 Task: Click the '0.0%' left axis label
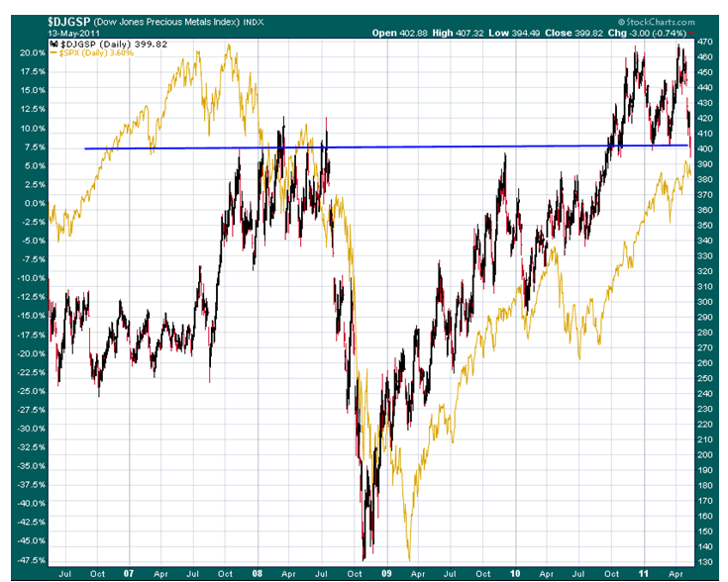[x=35, y=203]
